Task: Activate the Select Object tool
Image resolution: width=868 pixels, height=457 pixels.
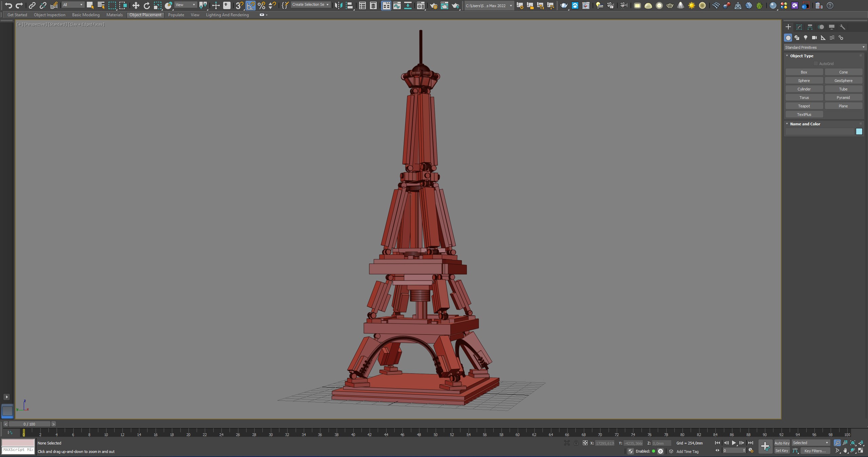Action: click(x=90, y=5)
